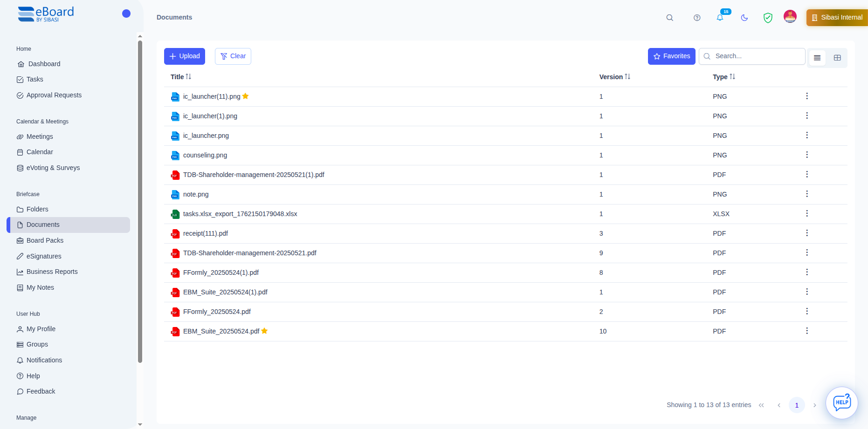Click PDF icon of receipt(111).pdf
Screen dimensions: 868x429
[x=175, y=234]
